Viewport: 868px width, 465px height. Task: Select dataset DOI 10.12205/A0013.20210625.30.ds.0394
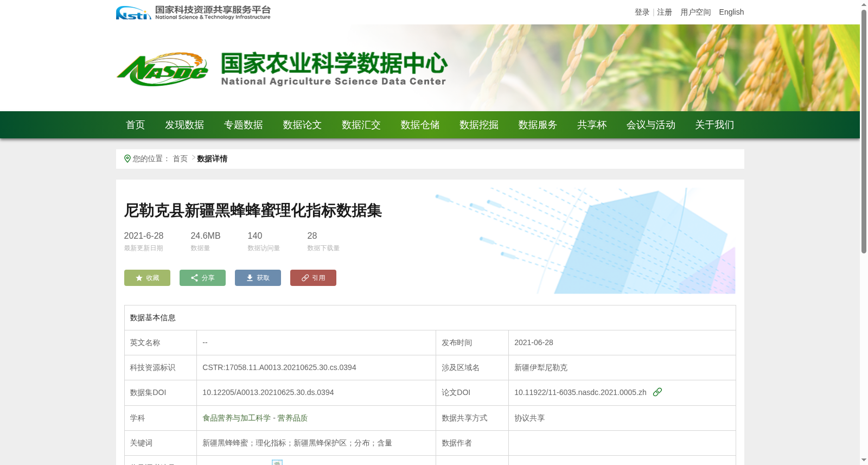pos(268,392)
